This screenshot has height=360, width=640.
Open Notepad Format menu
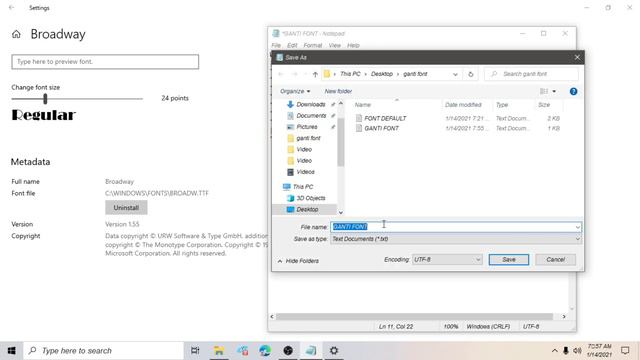[312, 45]
